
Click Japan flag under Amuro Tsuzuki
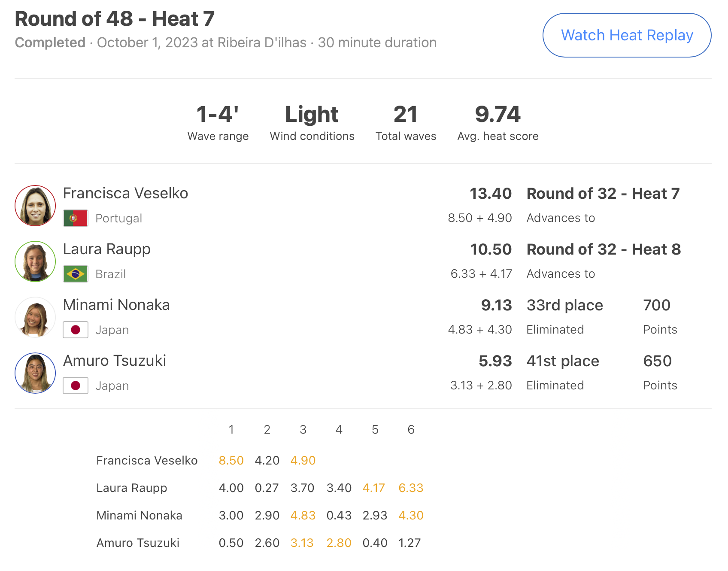(76, 386)
